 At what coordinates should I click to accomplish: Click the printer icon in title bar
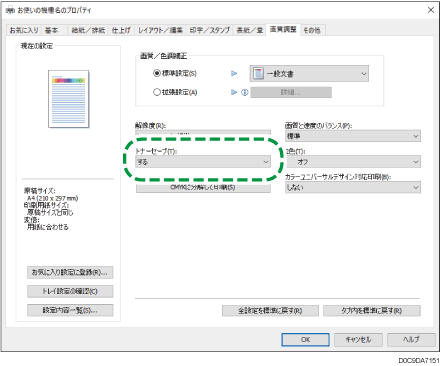(x=11, y=10)
